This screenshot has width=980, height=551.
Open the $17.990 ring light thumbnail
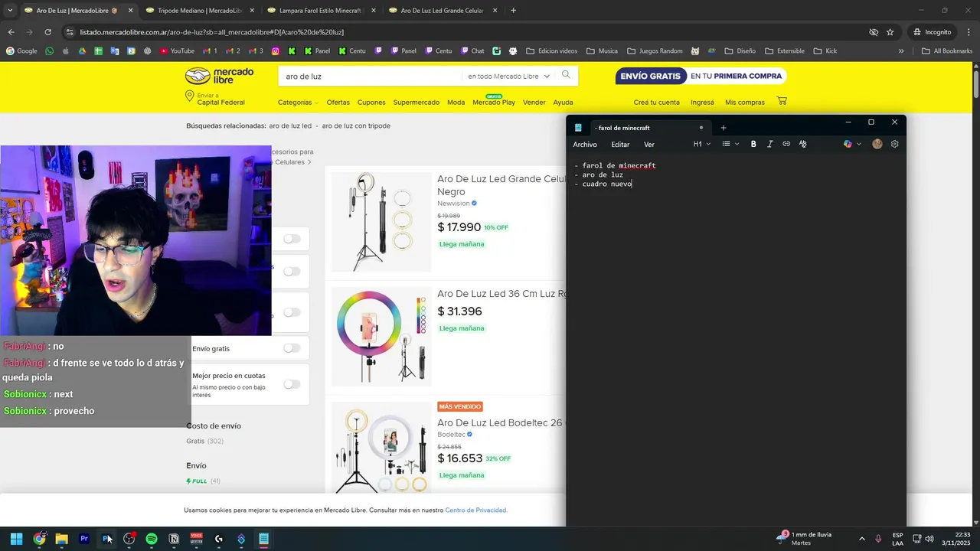pyautogui.click(x=381, y=222)
